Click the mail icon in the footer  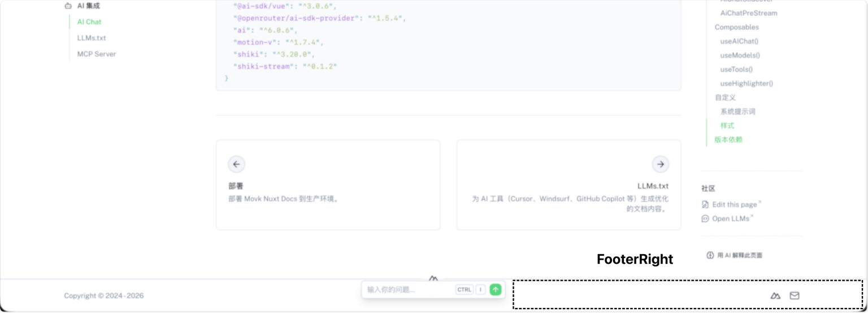794,295
